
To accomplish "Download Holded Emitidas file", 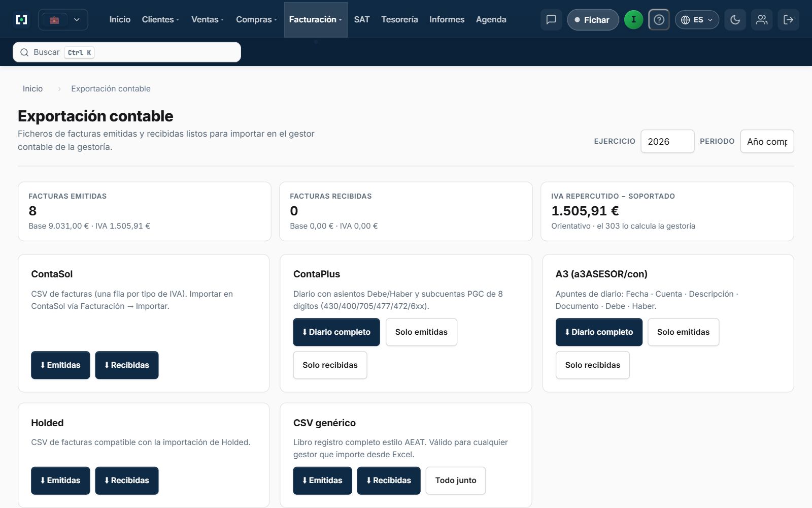I will (60, 481).
